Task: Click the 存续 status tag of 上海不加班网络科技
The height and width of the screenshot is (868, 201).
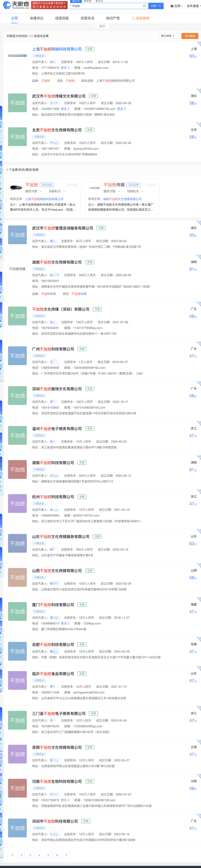Action: [89, 49]
